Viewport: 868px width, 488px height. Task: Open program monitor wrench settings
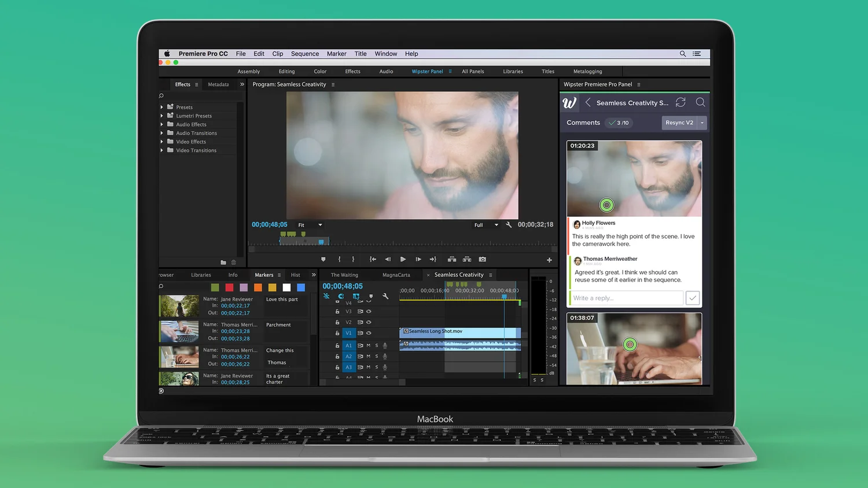509,225
